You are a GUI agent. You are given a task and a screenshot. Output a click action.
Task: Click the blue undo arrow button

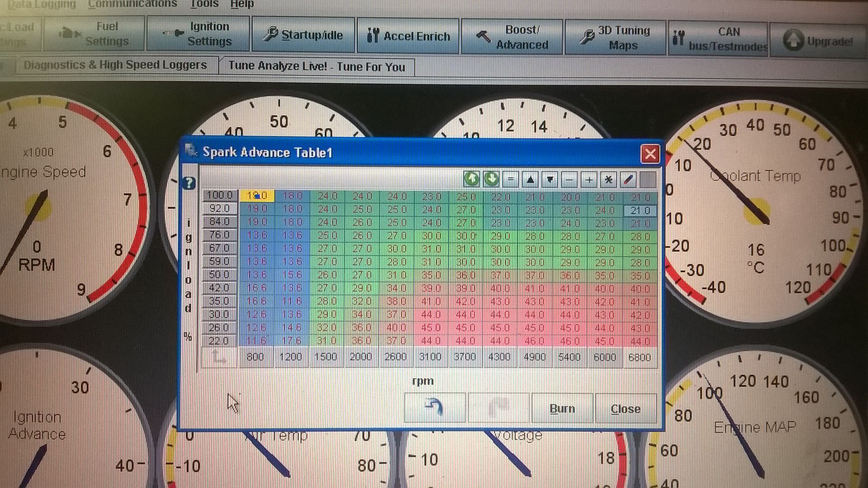click(x=434, y=407)
